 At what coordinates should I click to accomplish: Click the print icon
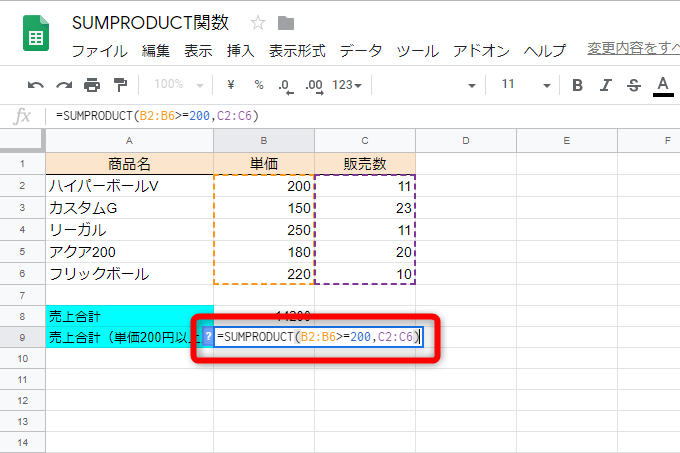pos(92,85)
